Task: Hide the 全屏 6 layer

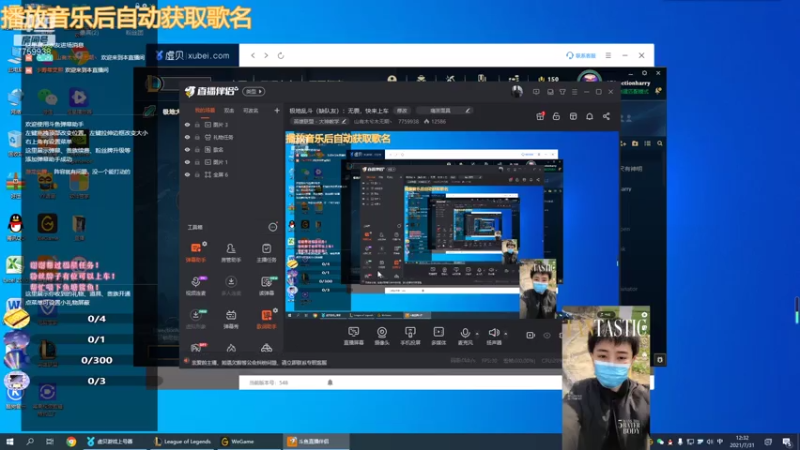Action: (x=187, y=174)
